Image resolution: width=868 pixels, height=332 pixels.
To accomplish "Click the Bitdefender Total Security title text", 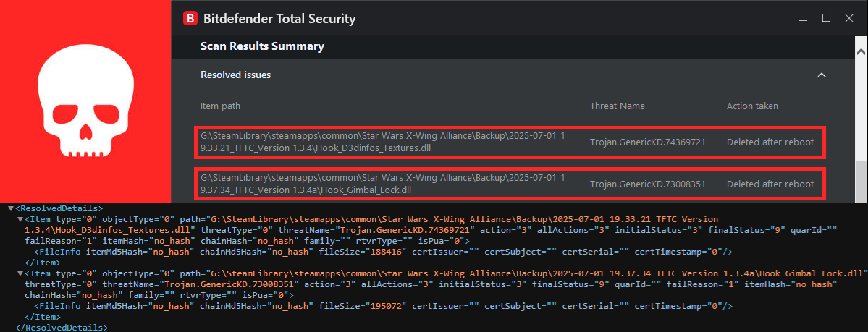I will tap(279, 20).
